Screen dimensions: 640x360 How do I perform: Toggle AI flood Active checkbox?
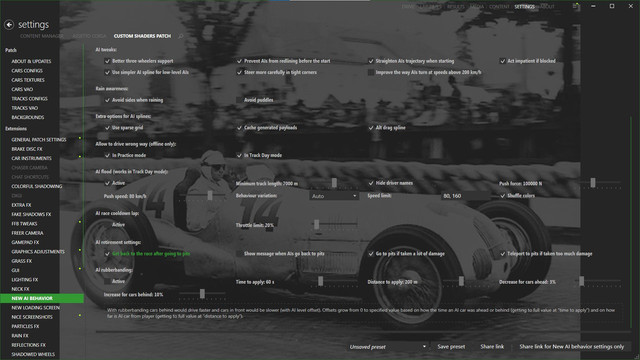click(x=107, y=183)
